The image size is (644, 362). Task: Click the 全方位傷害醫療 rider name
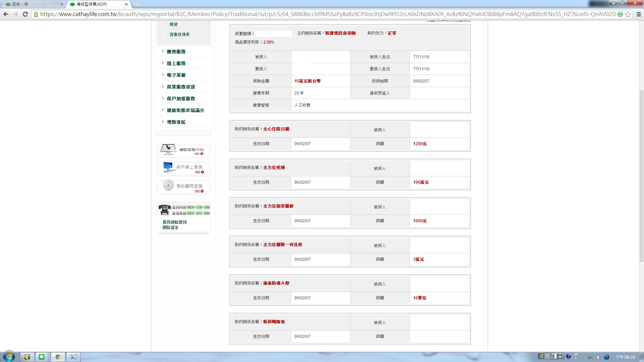pyautogui.click(x=278, y=206)
